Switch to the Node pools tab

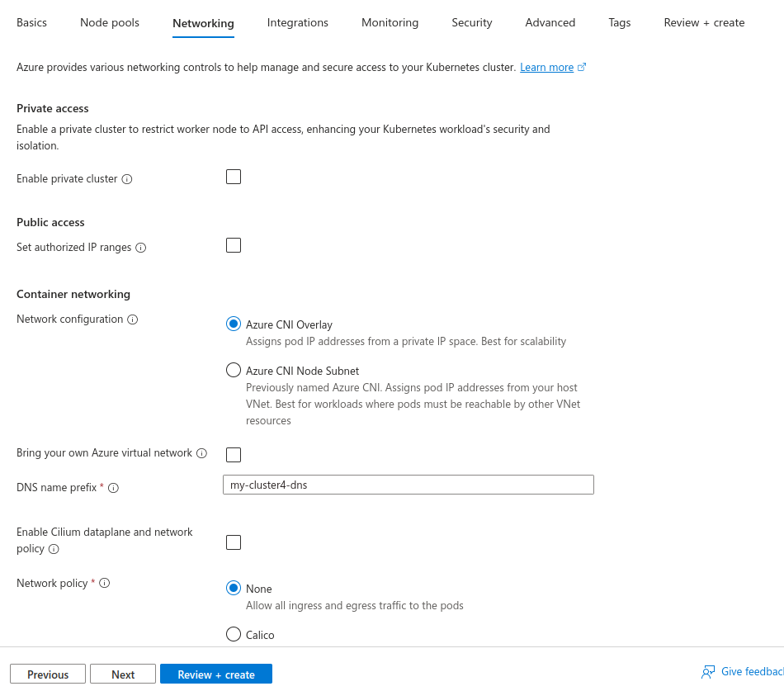coord(110,22)
